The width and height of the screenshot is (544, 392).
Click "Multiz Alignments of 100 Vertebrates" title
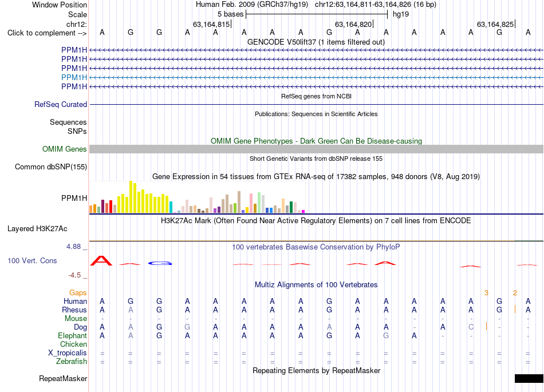(316, 285)
